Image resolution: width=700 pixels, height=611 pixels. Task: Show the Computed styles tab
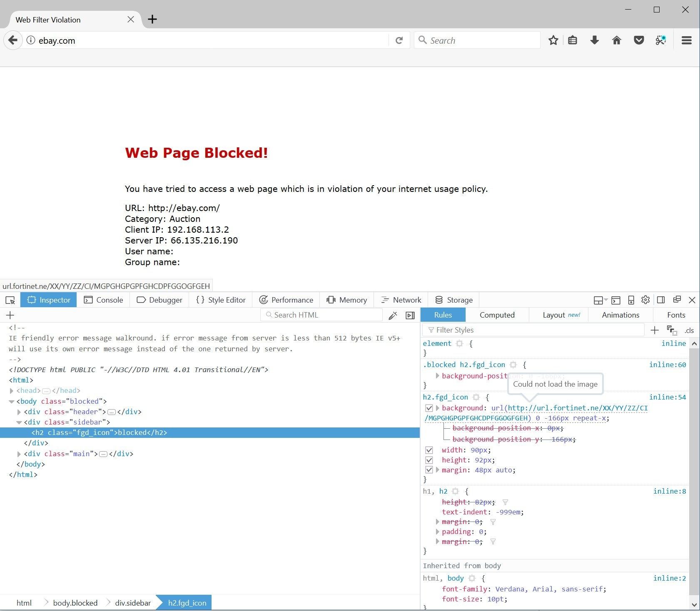coord(497,315)
